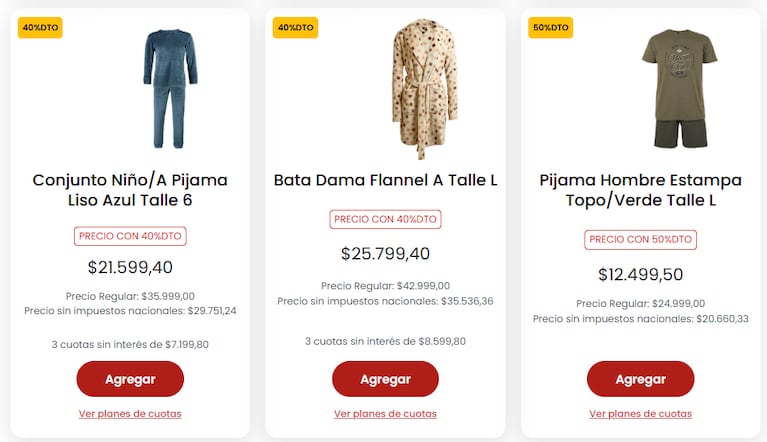The width and height of the screenshot is (767, 442).
Task: Click the PRECIO CON 40%DTO tag on the blue pajama
Action: coord(130,237)
